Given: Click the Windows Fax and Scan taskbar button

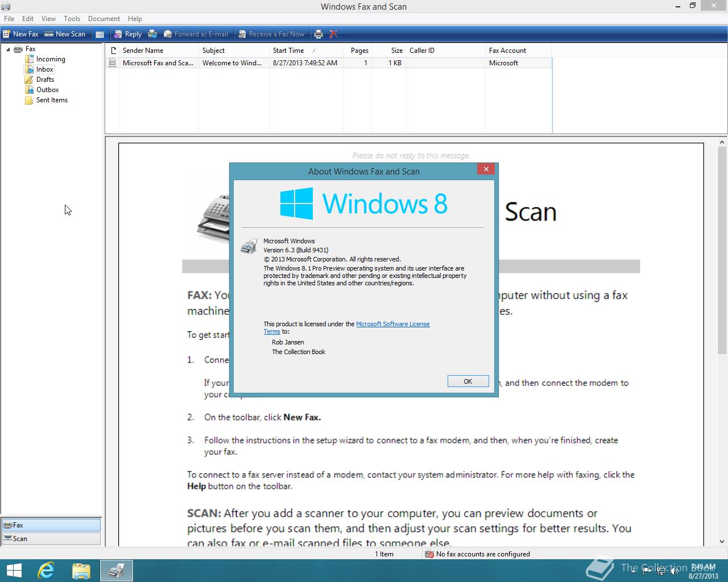Looking at the screenshot, I should pyautogui.click(x=117, y=571).
